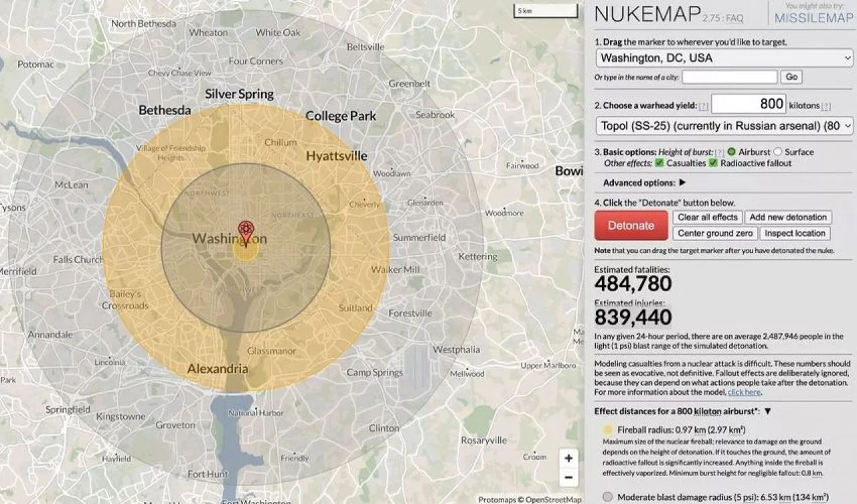
Task: Select the Airburst radio option
Action: [732, 152]
